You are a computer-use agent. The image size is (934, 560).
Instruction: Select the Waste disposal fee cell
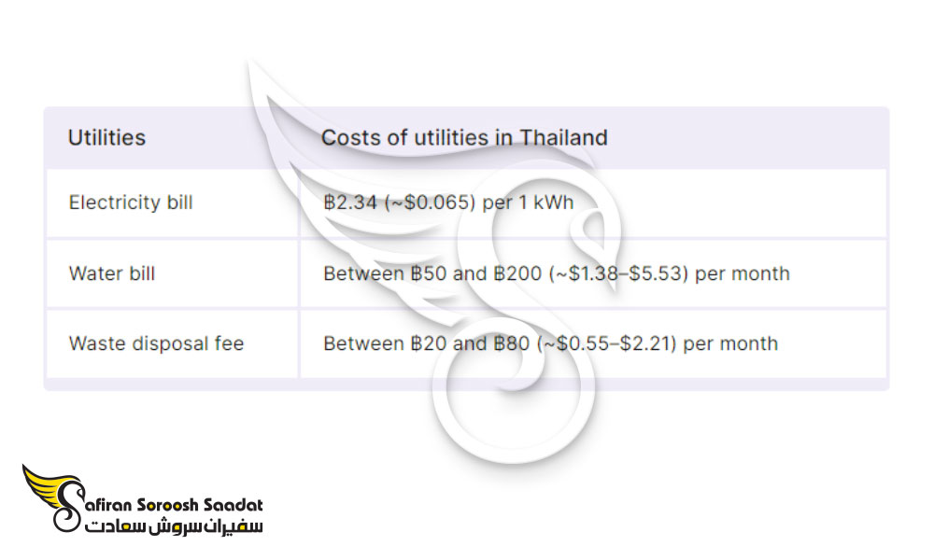172,343
